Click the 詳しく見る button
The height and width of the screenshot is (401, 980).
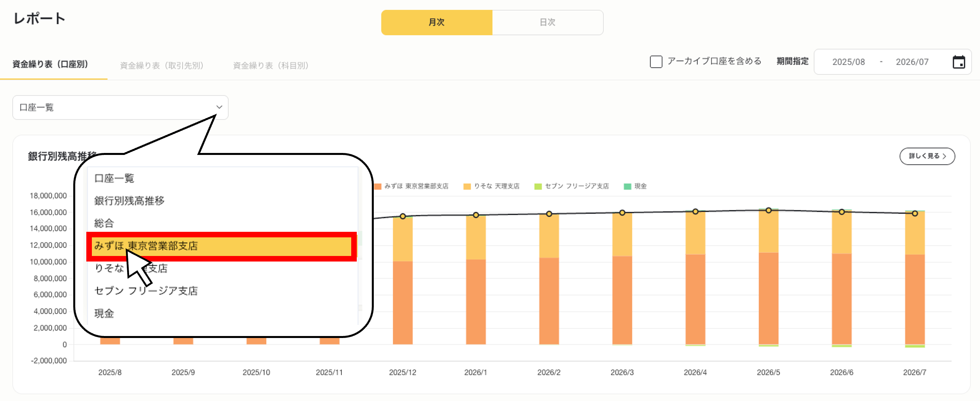pyautogui.click(x=927, y=156)
